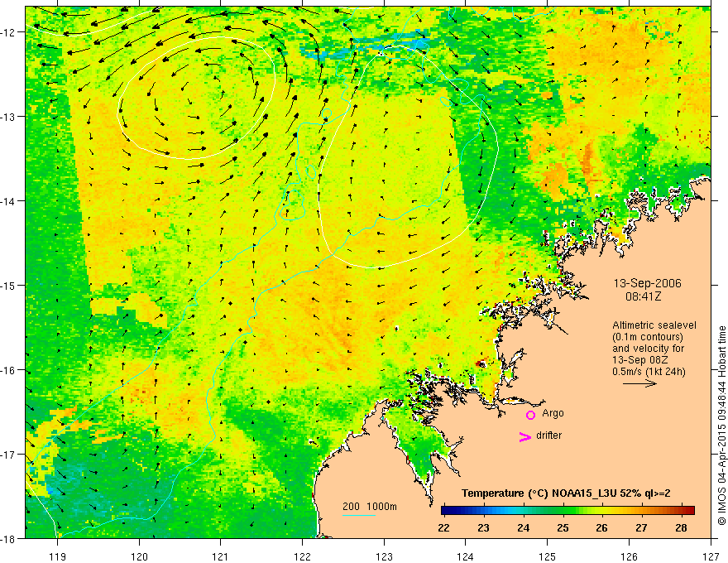The height and width of the screenshot is (563, 728).
Task: Click the latitude axis label -12
Action: pyautogui.click(x=8, y=32)
